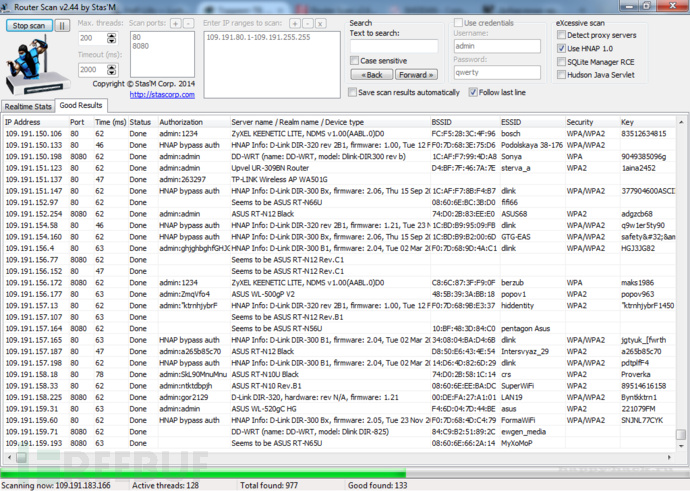Click the Server name / Realm name header
690x491 pixels.
[x=330, y=122]
